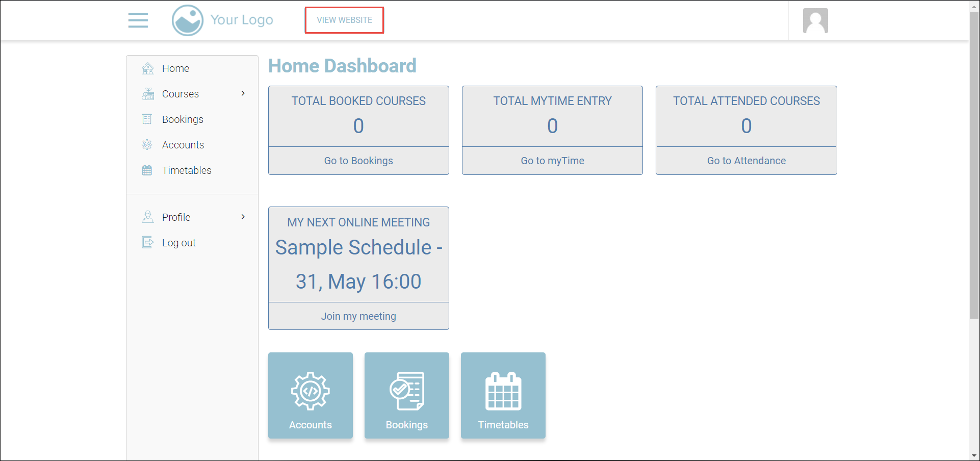This screenshot has height=461, width=980.
Task: Open the Timetables calendar tile
Action: (x=503, y=395)
